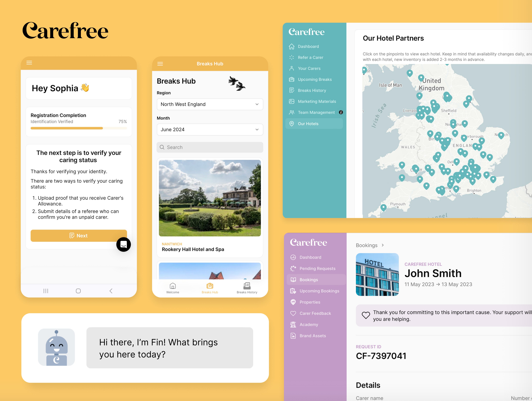Click the Upcoming Breaks suitcase icon

coord(292,79)
